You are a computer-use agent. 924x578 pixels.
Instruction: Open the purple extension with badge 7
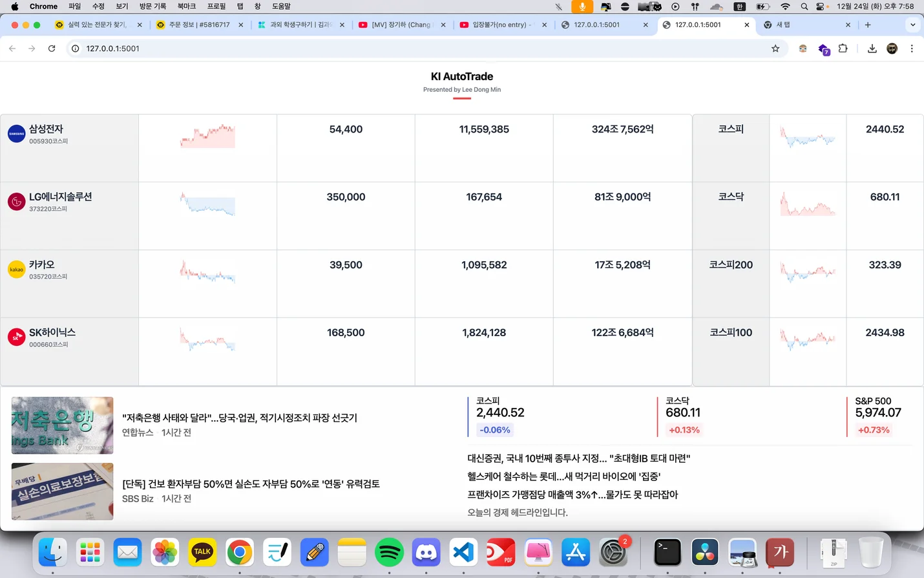pyautogui.click(x=824, y=49)
